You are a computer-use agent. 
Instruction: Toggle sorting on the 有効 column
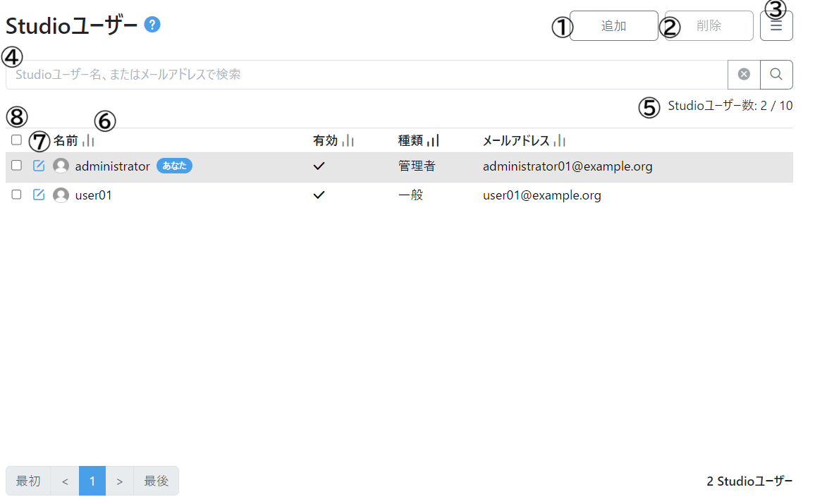pos(346,140)
